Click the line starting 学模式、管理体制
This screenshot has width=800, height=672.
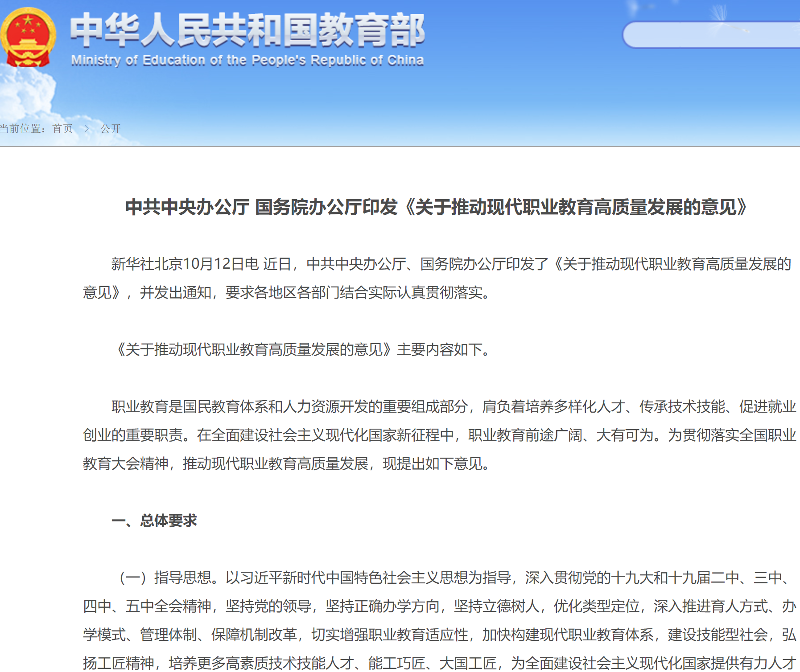(x=439, y=635)
